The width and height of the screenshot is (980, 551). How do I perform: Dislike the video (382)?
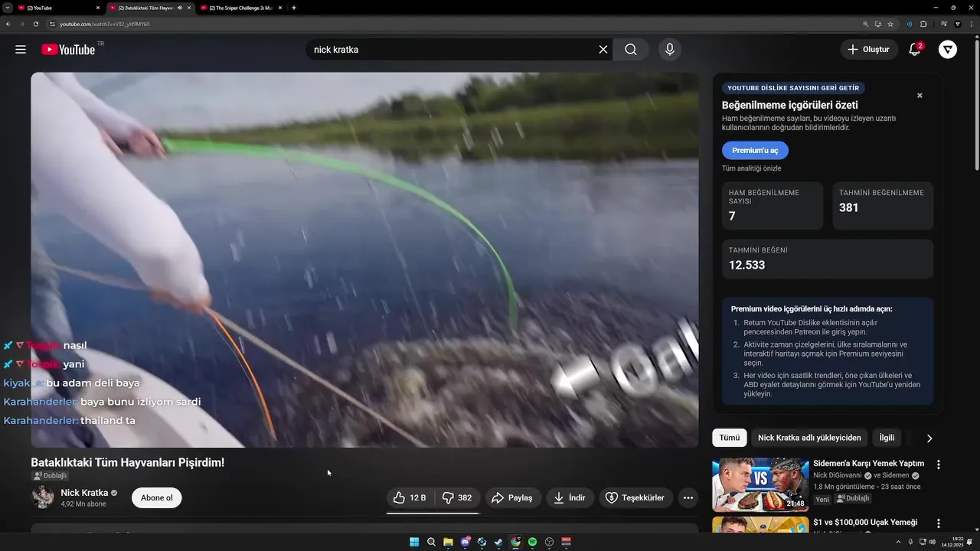[458, 498]
